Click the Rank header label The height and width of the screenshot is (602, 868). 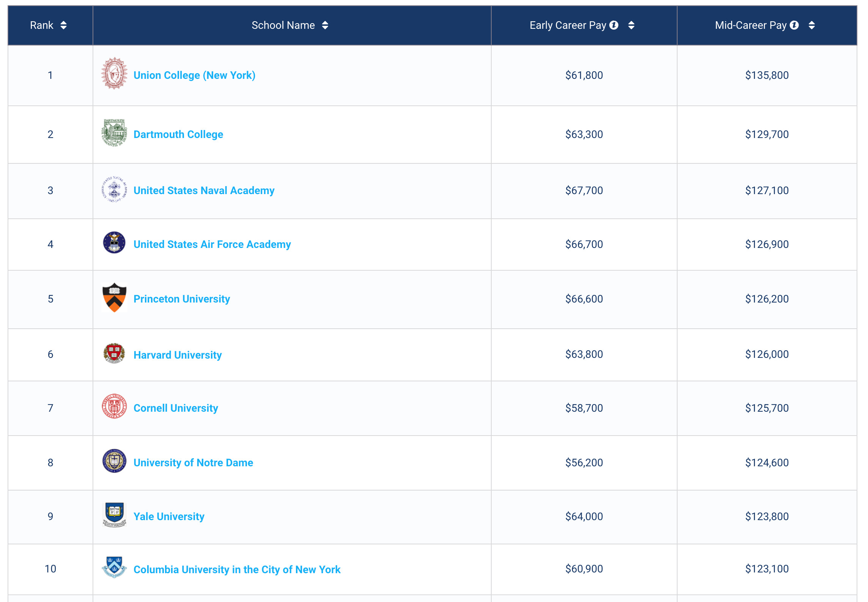pos(42,25)
